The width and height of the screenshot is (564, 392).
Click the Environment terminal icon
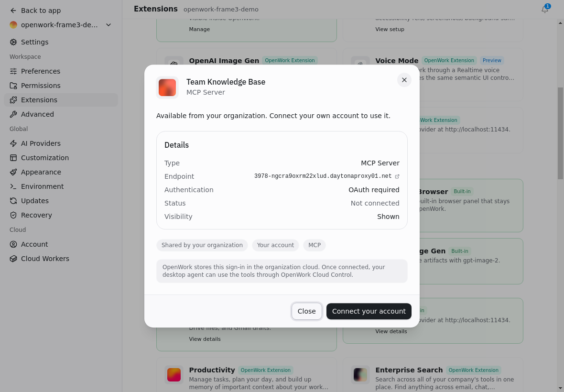pyautogui.click(x=13, y=186)
